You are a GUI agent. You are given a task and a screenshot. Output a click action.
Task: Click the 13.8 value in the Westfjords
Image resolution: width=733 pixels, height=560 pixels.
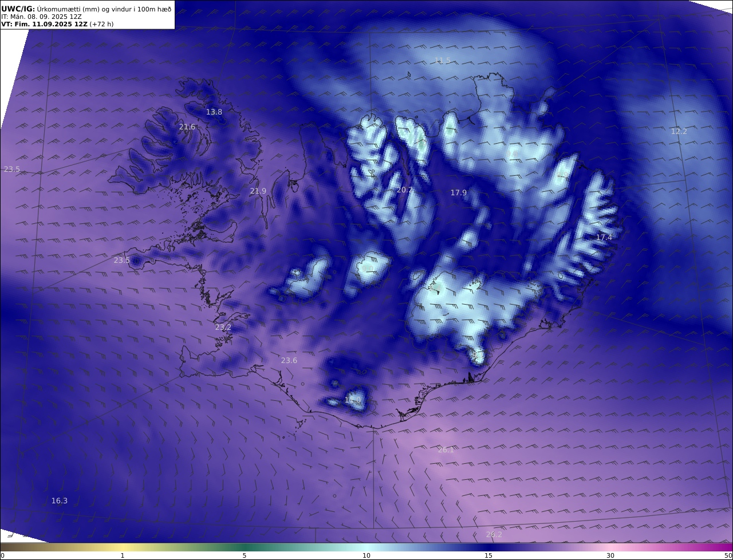click(x=214, y=112)
